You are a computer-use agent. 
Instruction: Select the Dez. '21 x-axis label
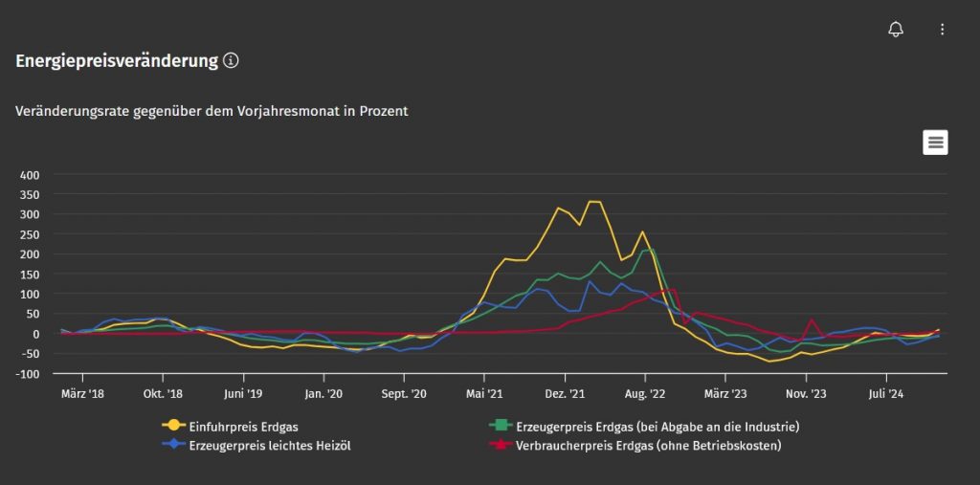566,393
